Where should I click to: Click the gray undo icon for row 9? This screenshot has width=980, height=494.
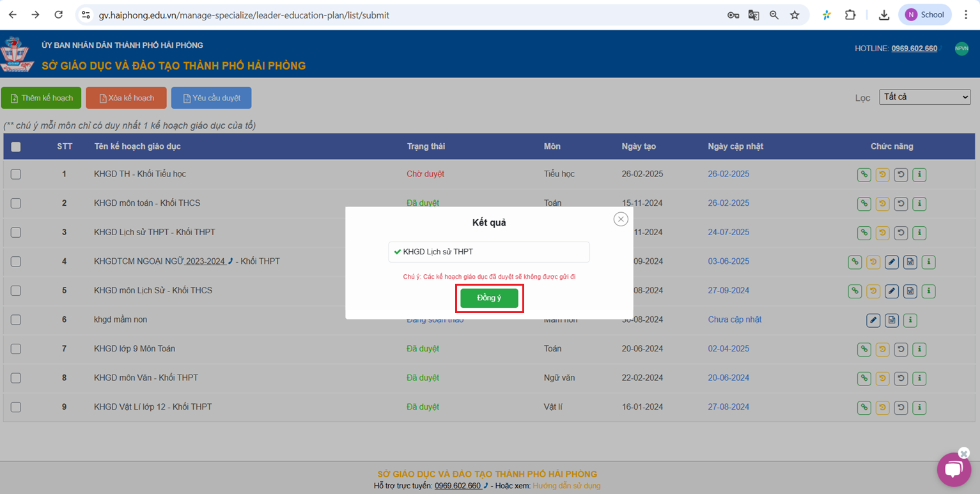[901, 407]
